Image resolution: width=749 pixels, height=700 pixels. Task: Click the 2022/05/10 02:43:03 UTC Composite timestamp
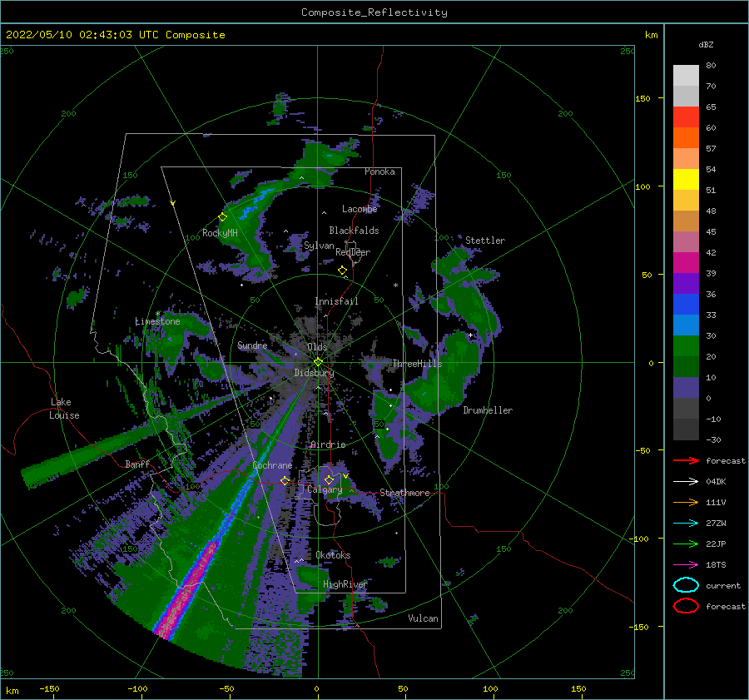115,35
